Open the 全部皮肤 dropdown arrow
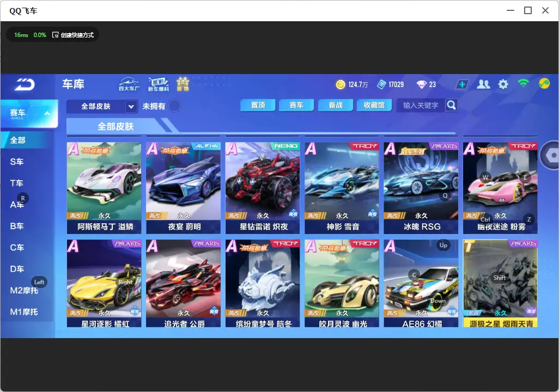The width and height of the screenshot is (559, 392). 131,107
